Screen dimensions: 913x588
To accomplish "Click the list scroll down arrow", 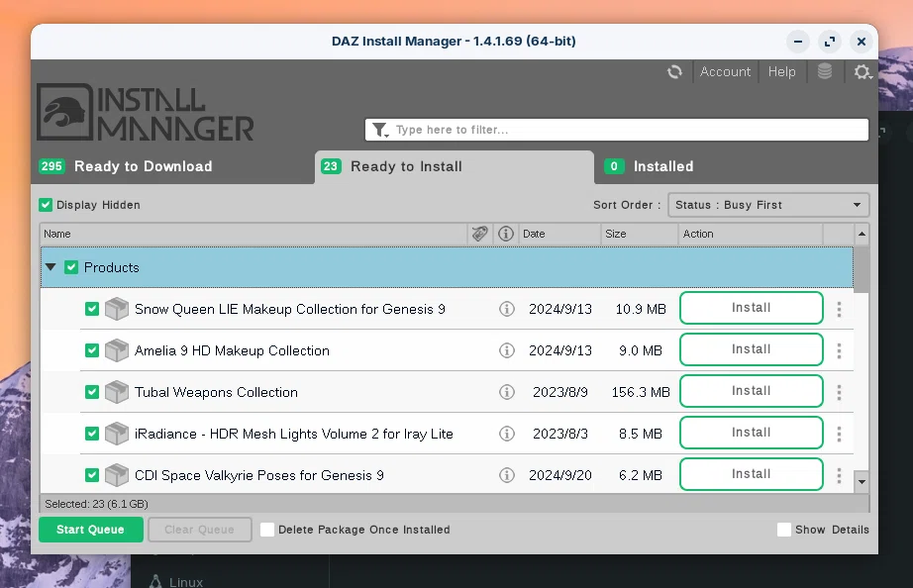I will pyautogui.click(x=862, y=482).
